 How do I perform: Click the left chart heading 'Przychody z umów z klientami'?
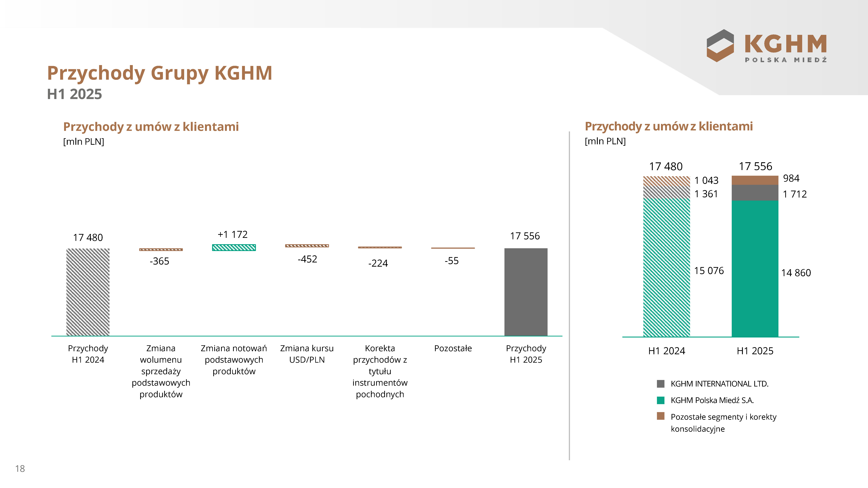pyautogui.click(x=151, y=127)
